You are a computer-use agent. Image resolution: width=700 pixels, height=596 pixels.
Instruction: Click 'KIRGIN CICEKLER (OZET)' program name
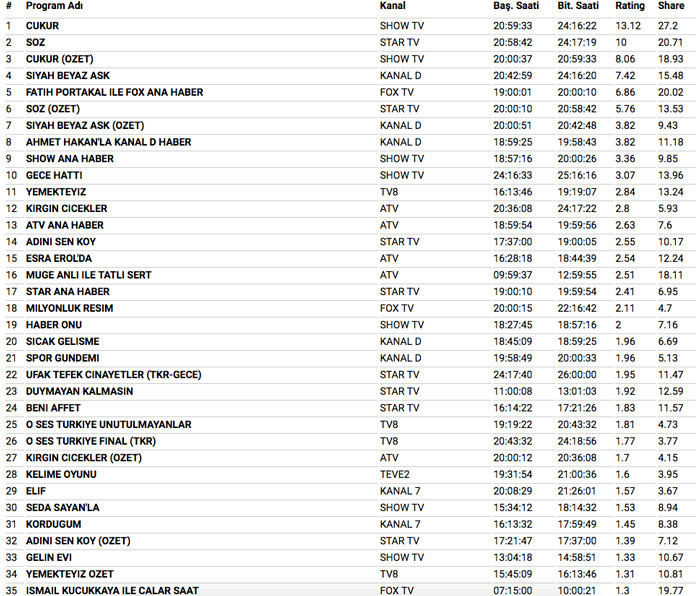pyautogui.click(x=83, y=458)
